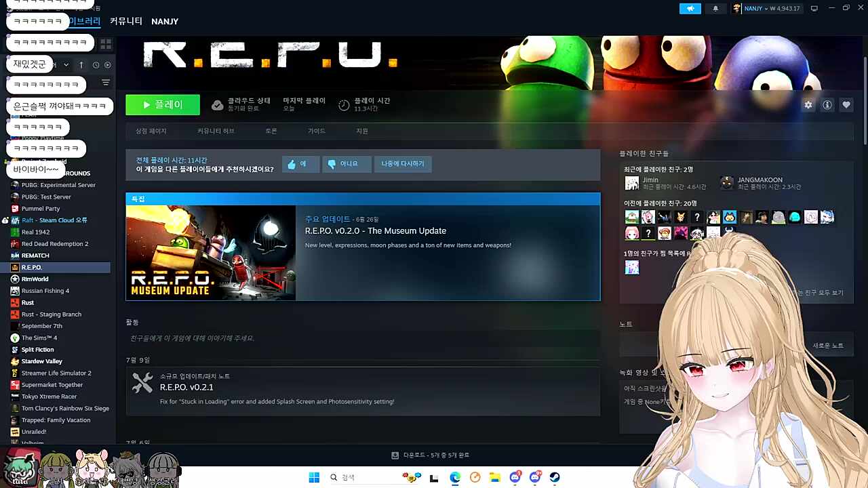Toggle the favorite heart for R.E.P.O.
The height and width of the screenshot is (488, 868).
tap(846, 105)
